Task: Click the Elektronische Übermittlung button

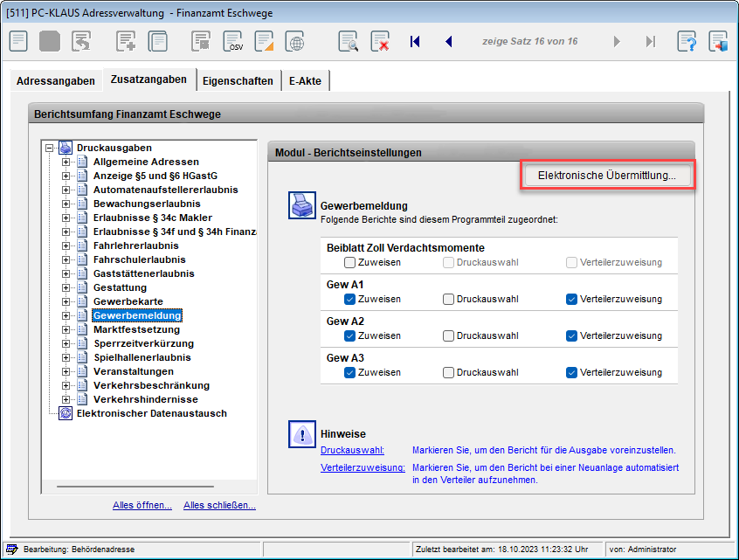Action: point(606,175)
